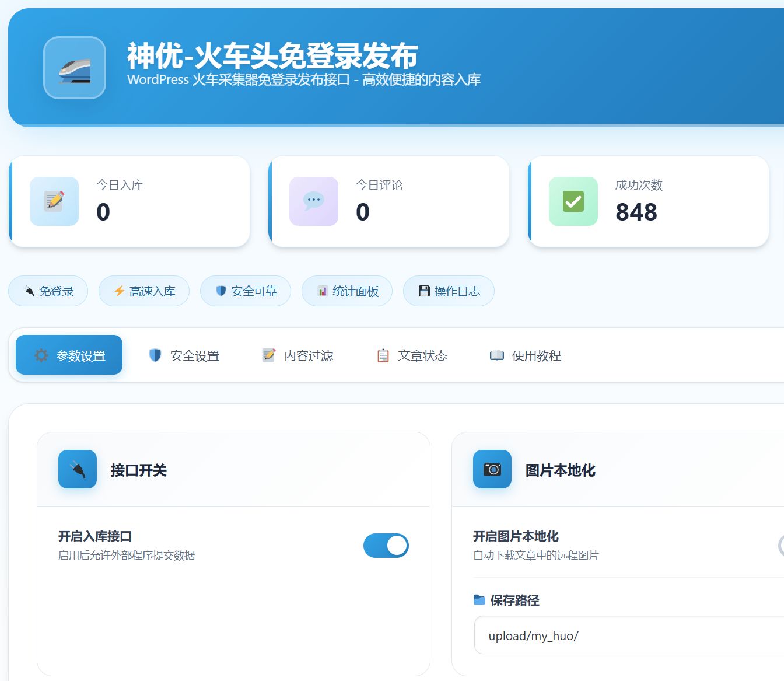Screen dimensions: 784x681
Task: Click the pencil note icon for 今日入库
Action: (x=54, y=201)
